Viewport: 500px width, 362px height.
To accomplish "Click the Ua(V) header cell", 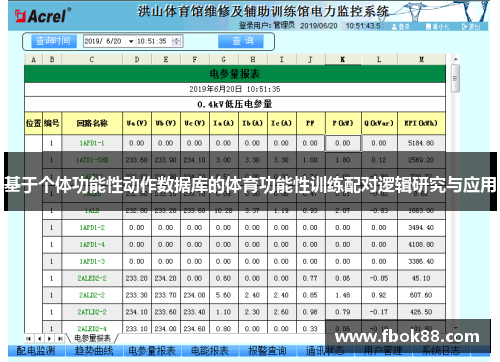I will coord(137,123).
